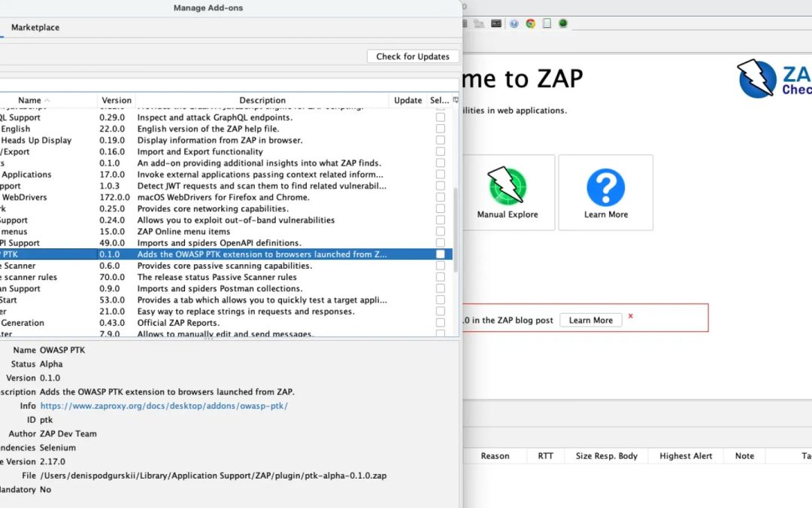This screenshot has height=508, width=812.
Task: Click the Version column header
Action: pyautogui.click(x=117, y=99)
